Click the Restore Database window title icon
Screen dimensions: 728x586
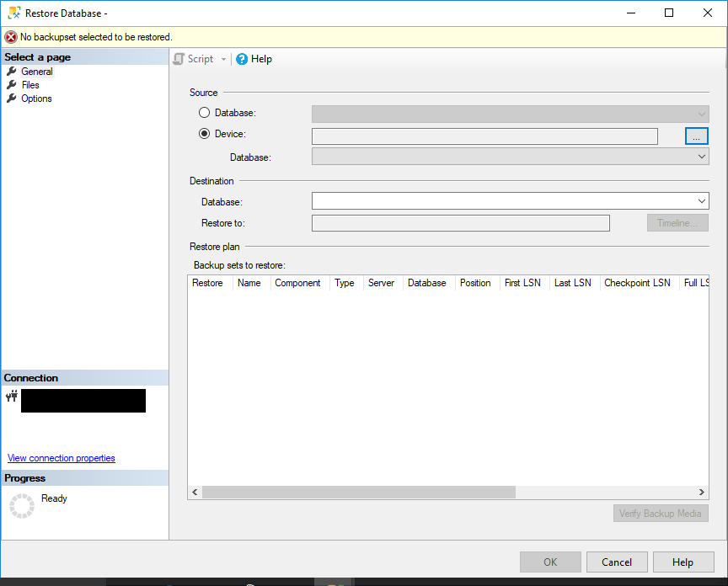[14, 13]
